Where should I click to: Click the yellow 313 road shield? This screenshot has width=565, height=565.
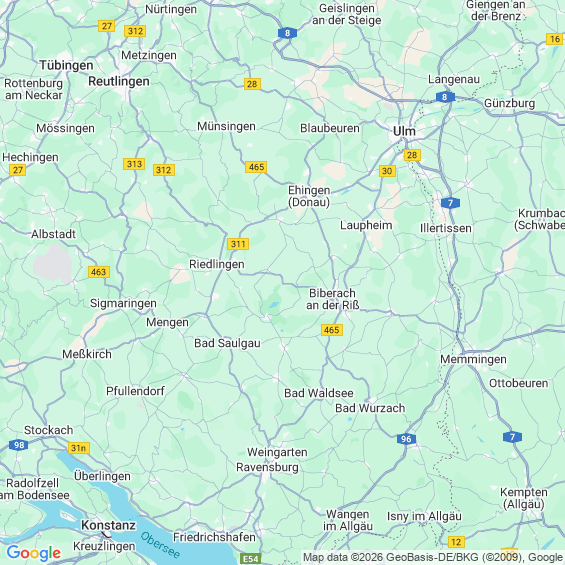[134, 164]
